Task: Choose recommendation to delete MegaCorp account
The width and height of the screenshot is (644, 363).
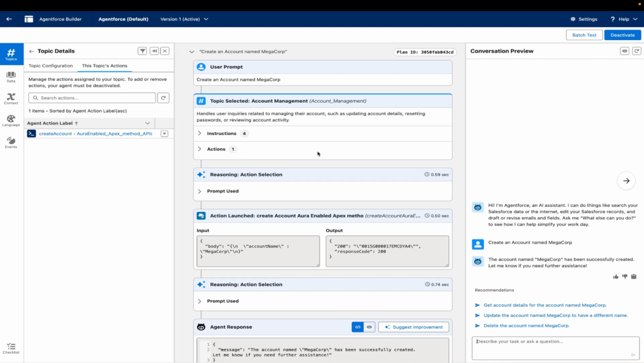Action: (526, 326)
